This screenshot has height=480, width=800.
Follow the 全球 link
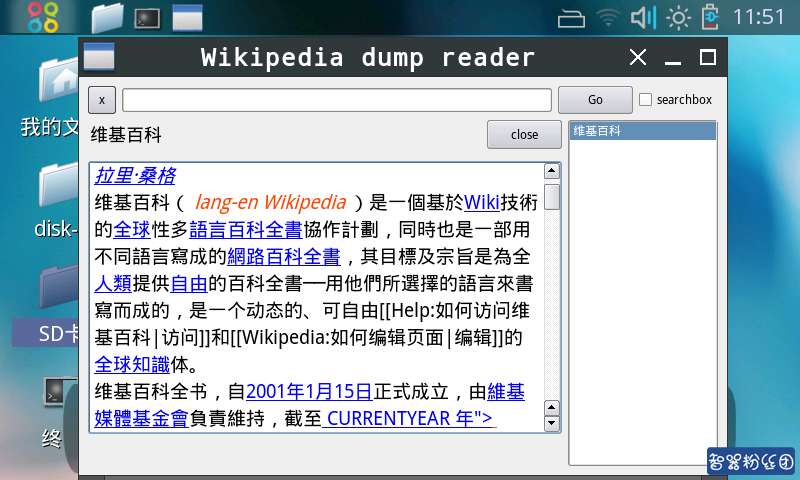(x=132, y=230)
